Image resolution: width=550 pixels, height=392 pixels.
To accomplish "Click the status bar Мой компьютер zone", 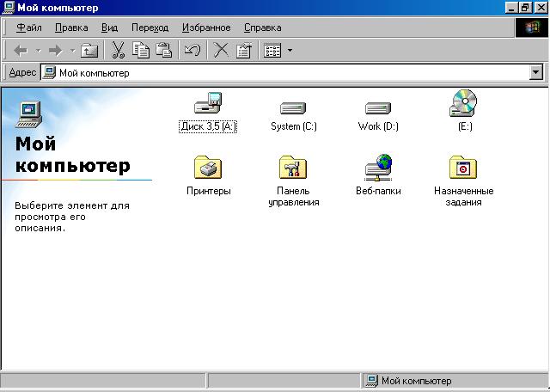I will 455,381.
